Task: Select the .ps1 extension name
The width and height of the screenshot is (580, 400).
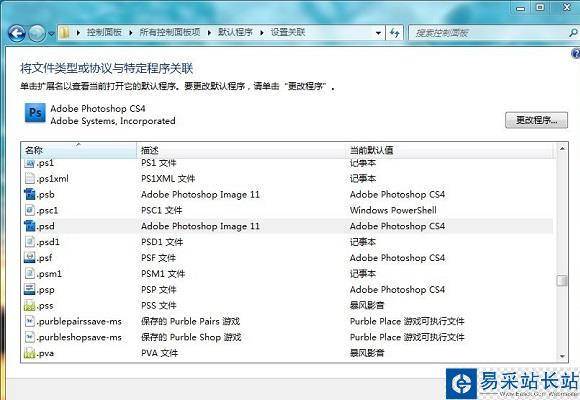Action: click(45, 163)
